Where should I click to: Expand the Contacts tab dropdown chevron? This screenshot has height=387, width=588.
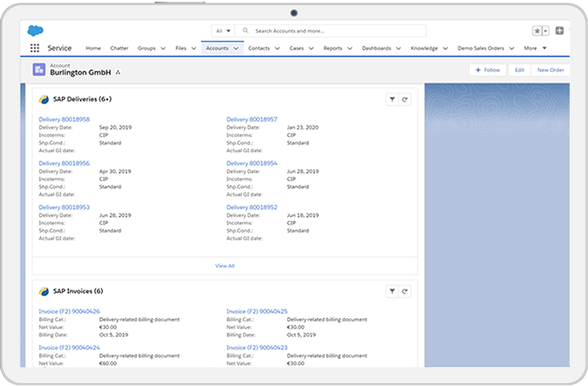(x=277, y=48)
